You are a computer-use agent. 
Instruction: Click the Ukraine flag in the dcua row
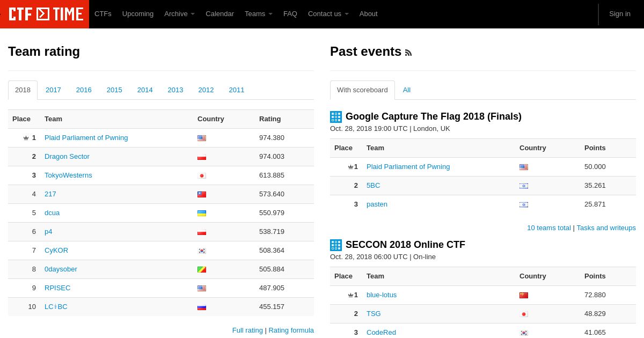click(x=202, y=213)
